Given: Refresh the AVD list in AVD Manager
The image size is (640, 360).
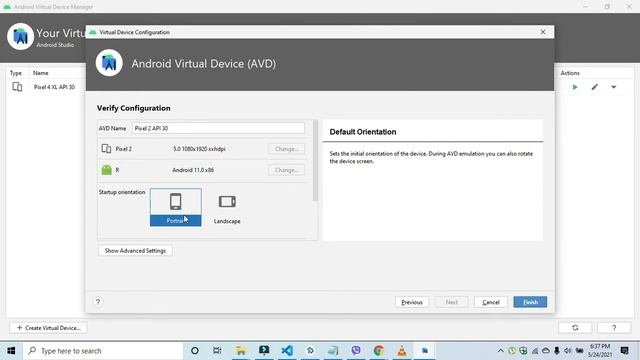Looking at the screenshot, I should pyautogui.click(x=575, y=328).
